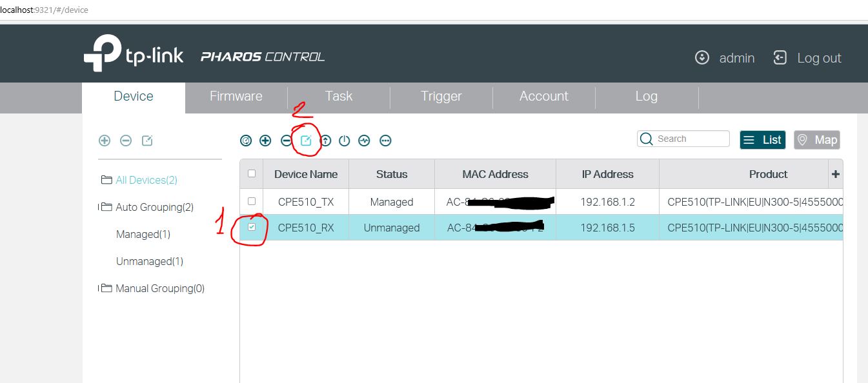Click the add device plus icon
This screenshot has height=383, width=868.
pyautogui.click(x=265, y=141)
